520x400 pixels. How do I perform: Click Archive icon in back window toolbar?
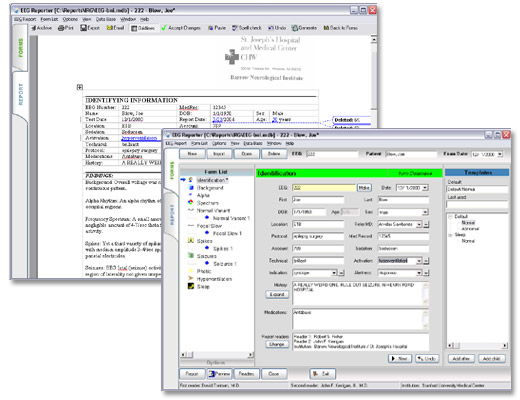coord(33,28)
